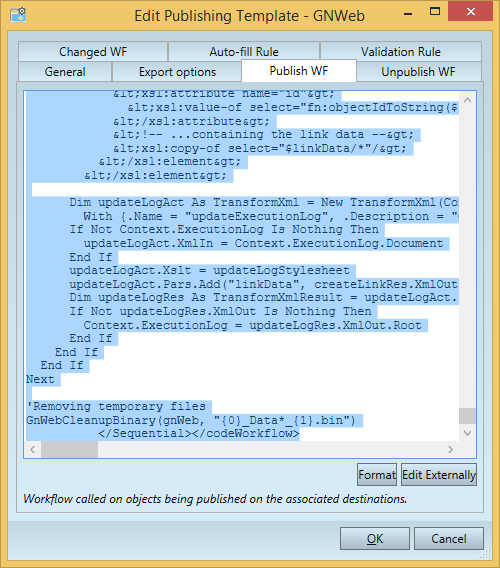The width and height of the screenshot is (500, 568).
Task: Click the vertical scrollbar thumb
Action: coord(467,416)
